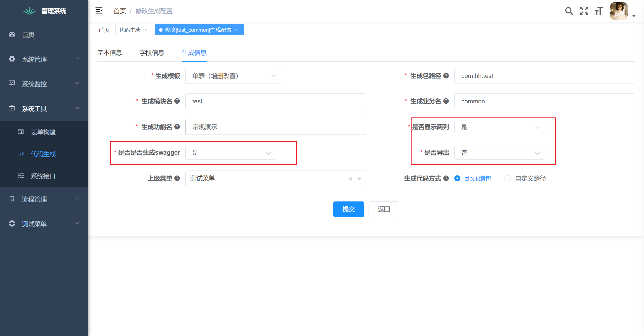This screenshot has height=336, width=644.
Task: Switch to 字段信息 tab
Action: pyautogui.click(x=152, y=53)
